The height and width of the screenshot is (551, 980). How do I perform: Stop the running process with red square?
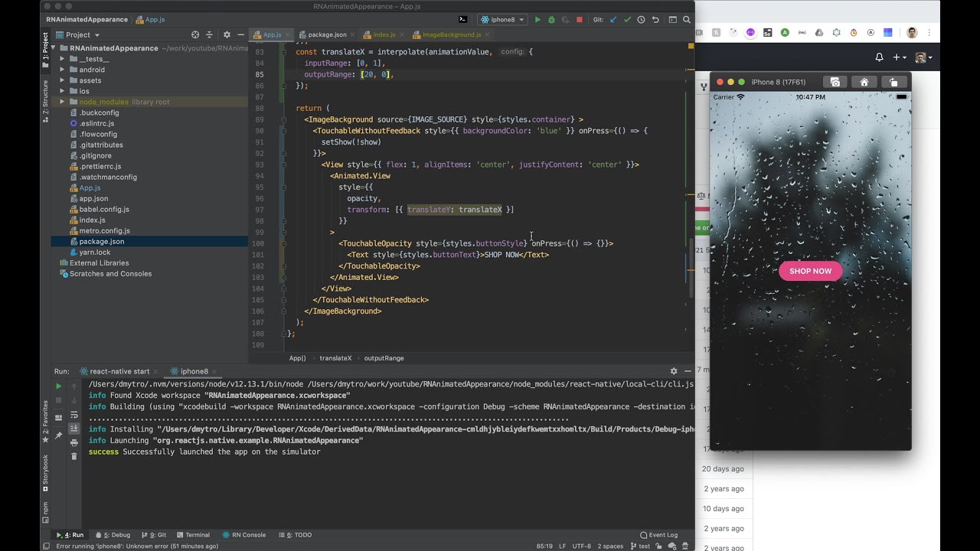580,20
